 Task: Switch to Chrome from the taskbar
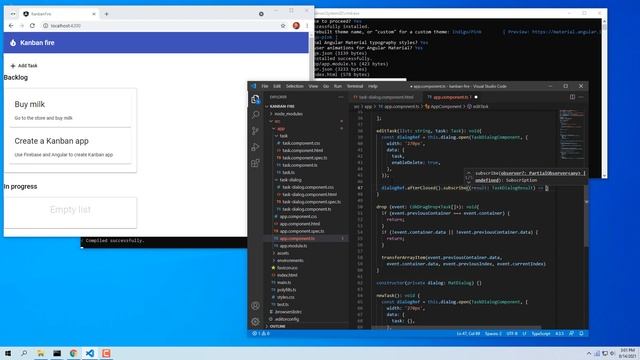pos(73,353)
